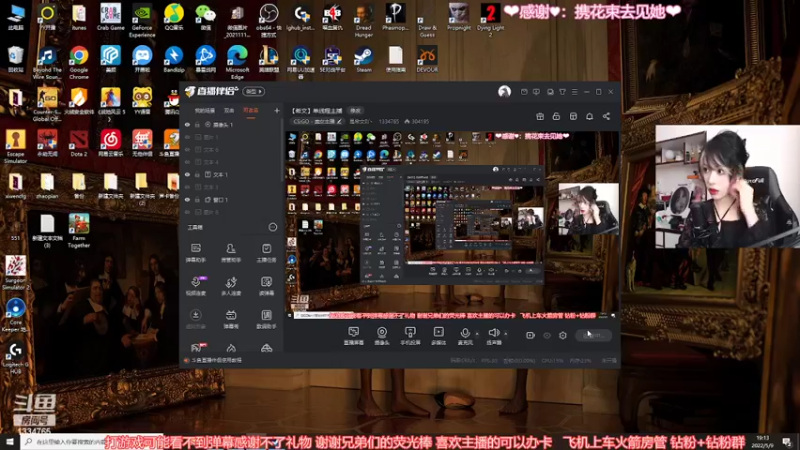Toggle the lock on the 文本 1 layer

pyautogui.click(x=197, y=174)
